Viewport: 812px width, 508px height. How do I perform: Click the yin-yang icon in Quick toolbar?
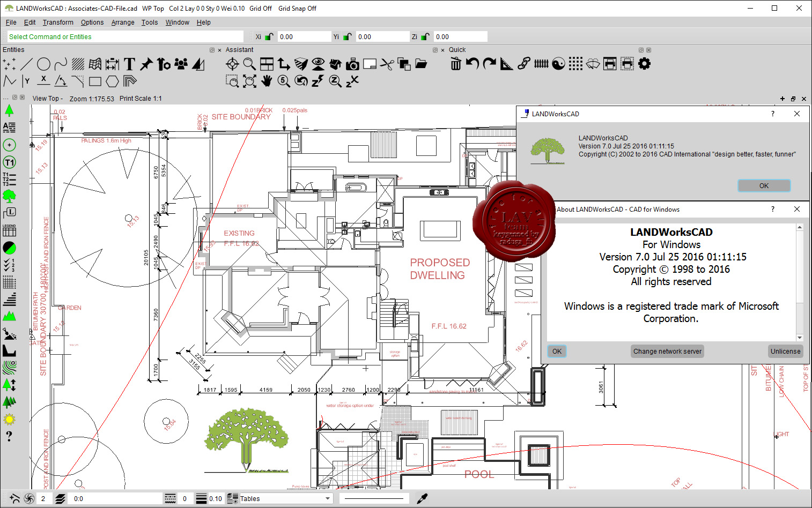(558, 64)
